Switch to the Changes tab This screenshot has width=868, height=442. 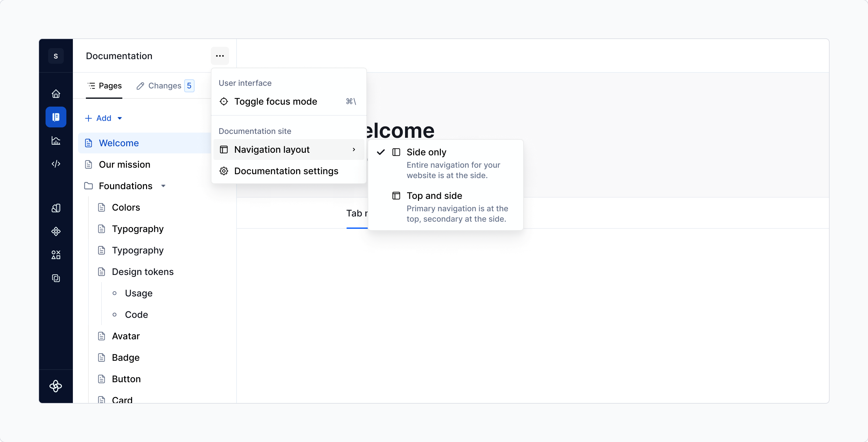165,86
